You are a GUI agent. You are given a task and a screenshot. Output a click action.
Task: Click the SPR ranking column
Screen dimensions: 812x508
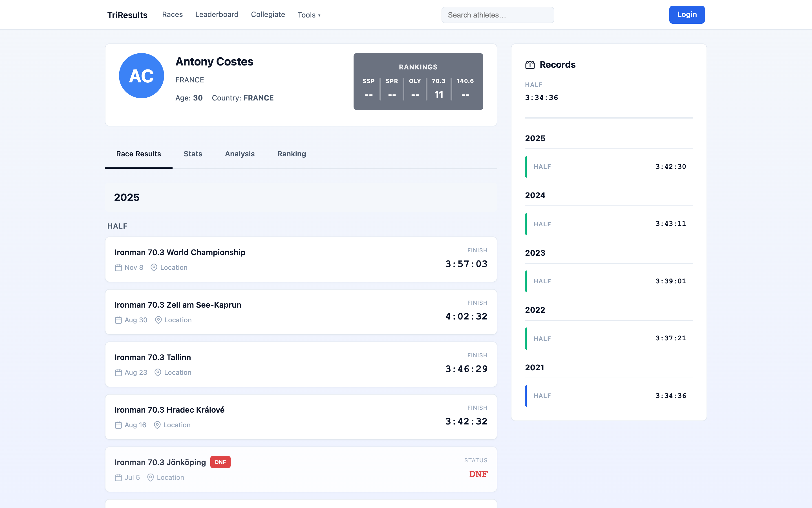click(x=392, y=88)
